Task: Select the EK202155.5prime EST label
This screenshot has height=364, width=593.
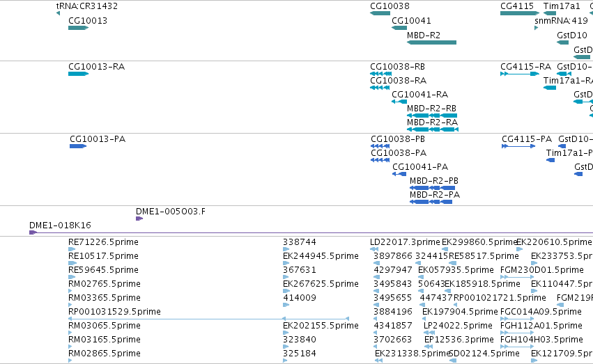Action: tap(321, 326)
